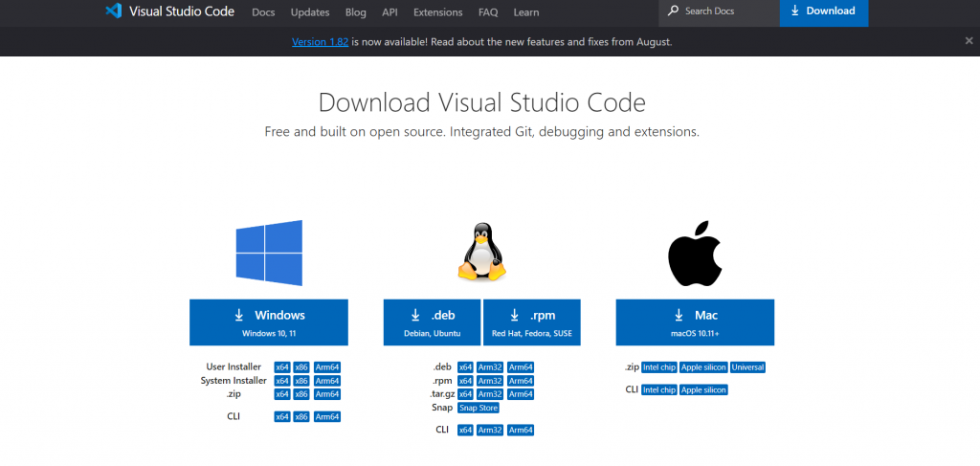Select Arm64 for Windows CLI
980x466 pixels.
327,416
